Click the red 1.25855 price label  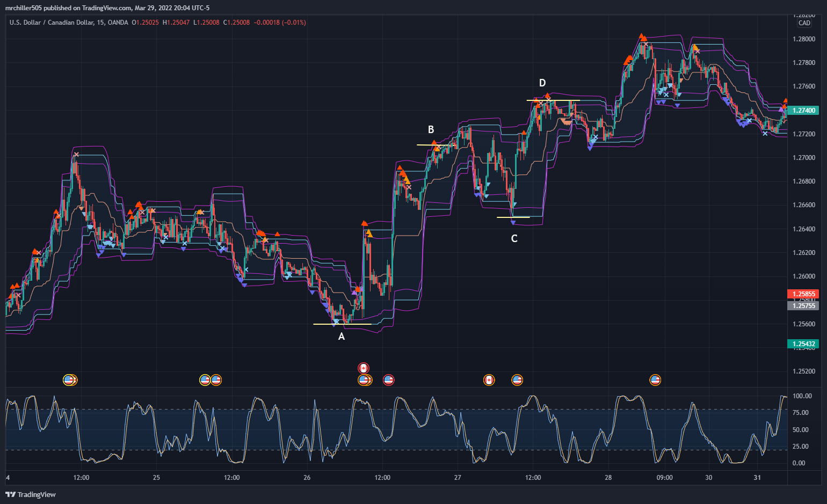(803, 294)
